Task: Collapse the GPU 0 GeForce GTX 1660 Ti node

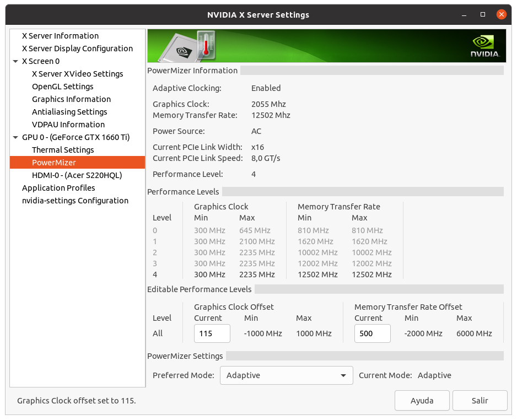Action: click(x=15, y=137)
